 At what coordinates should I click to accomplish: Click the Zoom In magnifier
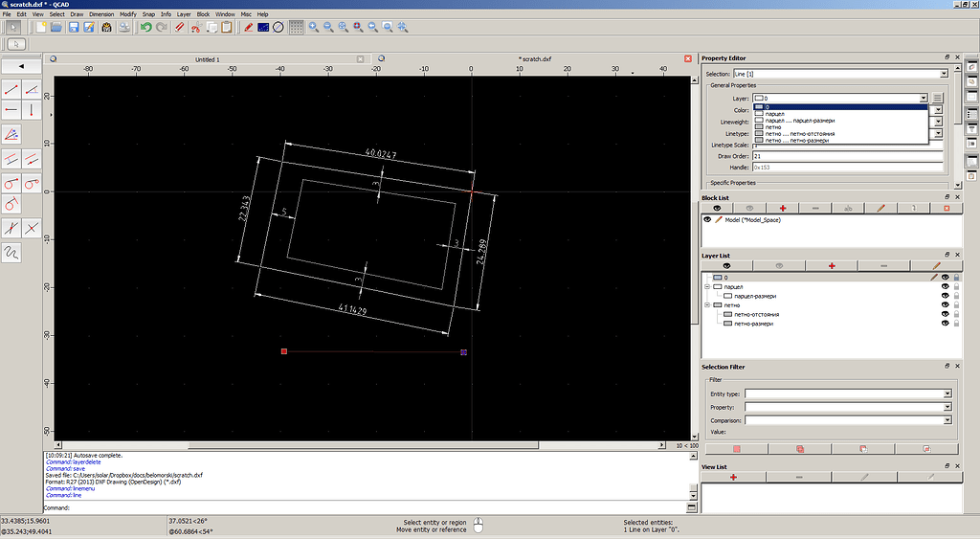[313, 27]
